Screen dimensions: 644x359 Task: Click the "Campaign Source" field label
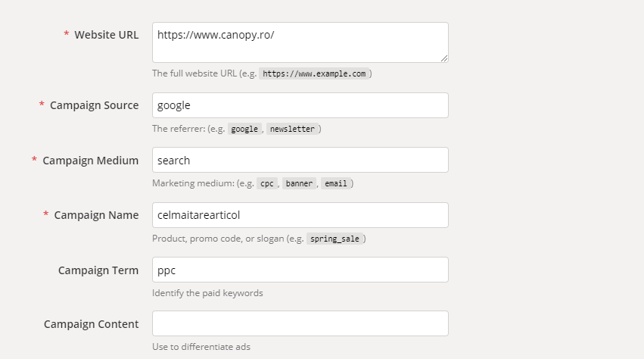click(x=94, y=105)
